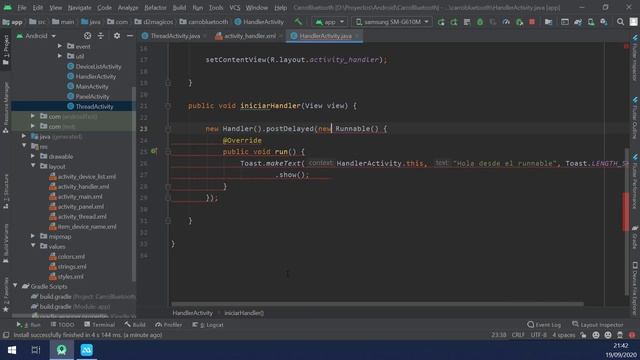Open the samsung SM-G610M device dropdown
Screen dimensions: 640x360
391,22
